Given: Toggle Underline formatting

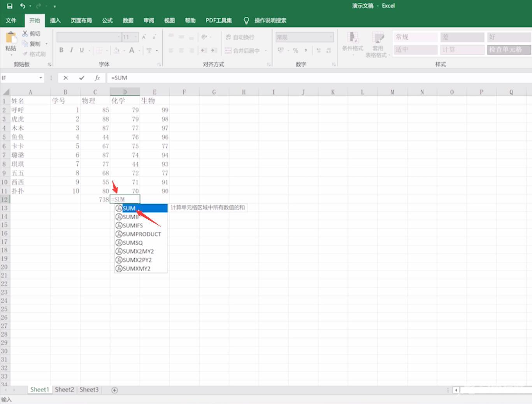Looking at the screenshot, I should click(81, 50).
